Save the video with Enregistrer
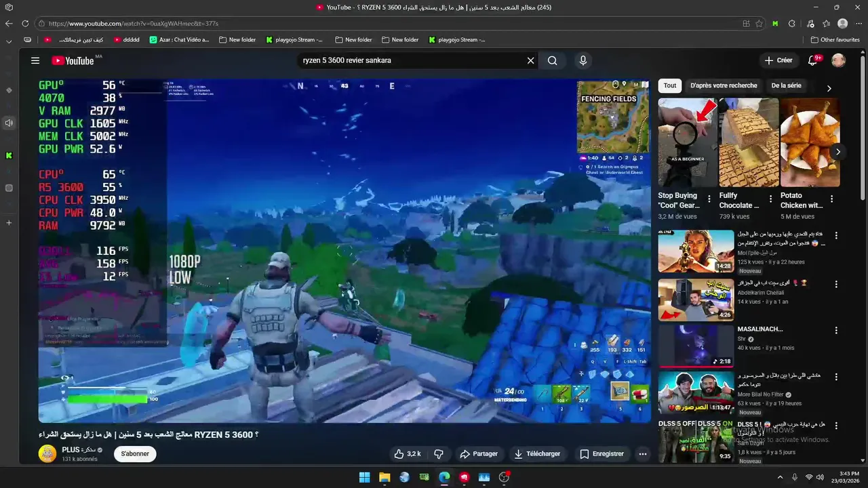 click(x=601, y=453)
